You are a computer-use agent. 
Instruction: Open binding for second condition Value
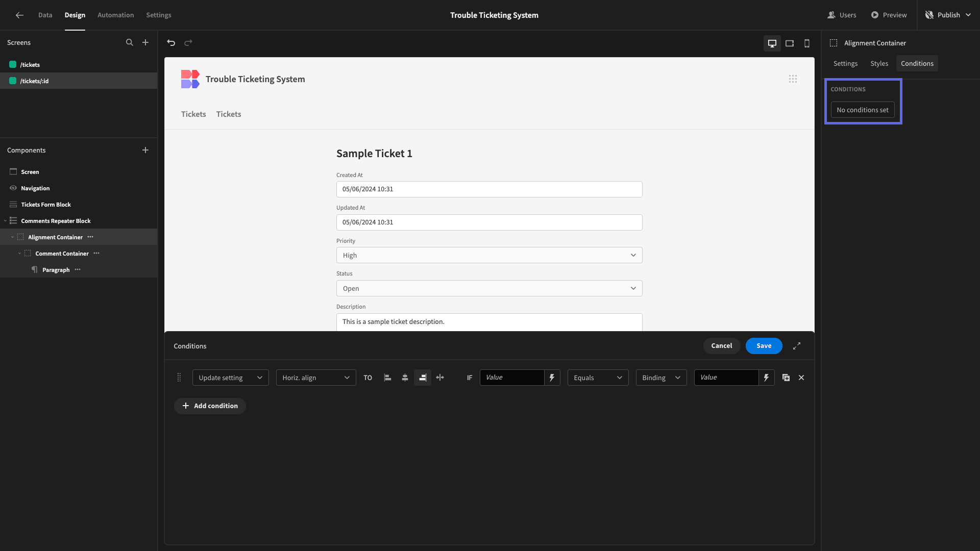(766, 378)
